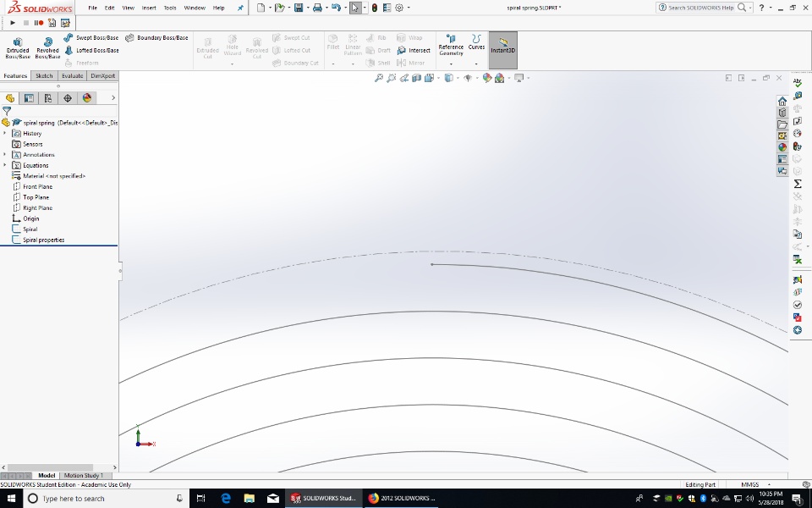Expand the Equations tree node

coord(5,165)
